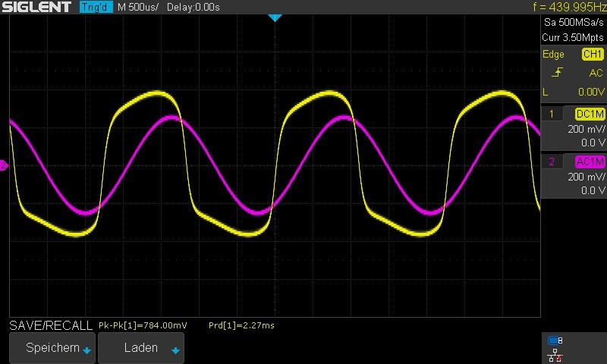Click the trigger level 0.00V value
This screenshot has height=364, width=607.
pyautogui.click(x=591, y=92)
